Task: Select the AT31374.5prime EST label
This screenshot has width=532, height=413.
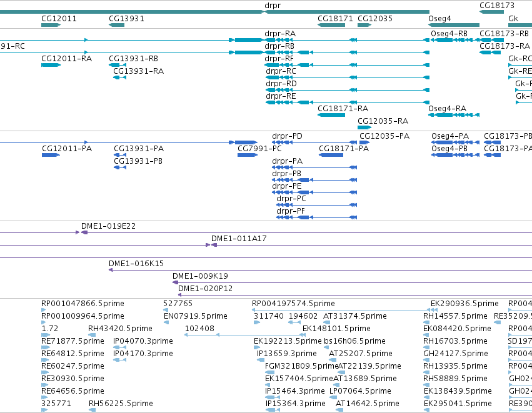Action: pos(355,316)
